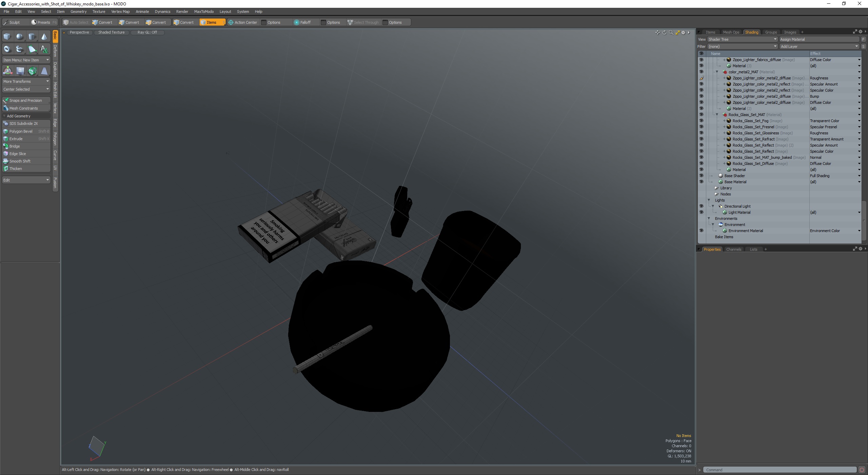Select the Sphere primitive tool
Viewport: 868px width, 475px height.
[20, 36]
